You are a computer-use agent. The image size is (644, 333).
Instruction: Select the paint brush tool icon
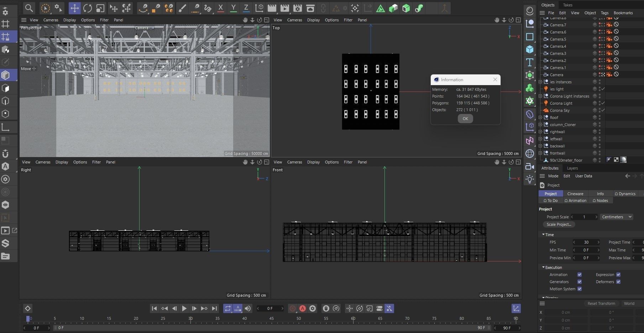(x=182, y=8)
